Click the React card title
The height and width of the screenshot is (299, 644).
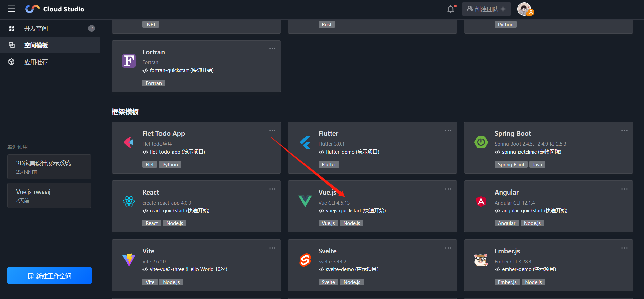click(151, 192)
